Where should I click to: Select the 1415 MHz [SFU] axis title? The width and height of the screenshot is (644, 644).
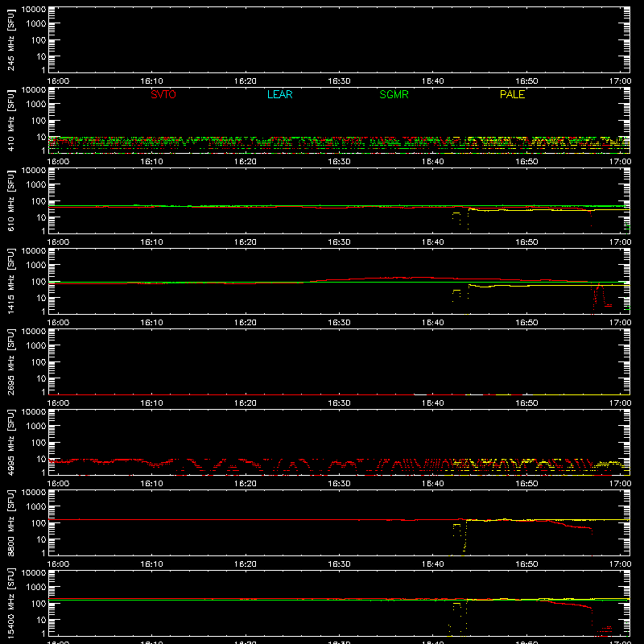(10, 281)
